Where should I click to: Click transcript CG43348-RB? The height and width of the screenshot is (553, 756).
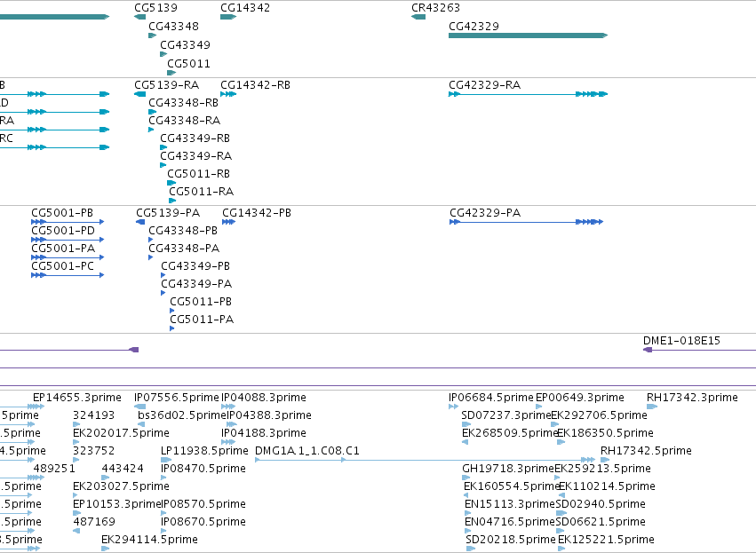point(183,103)
